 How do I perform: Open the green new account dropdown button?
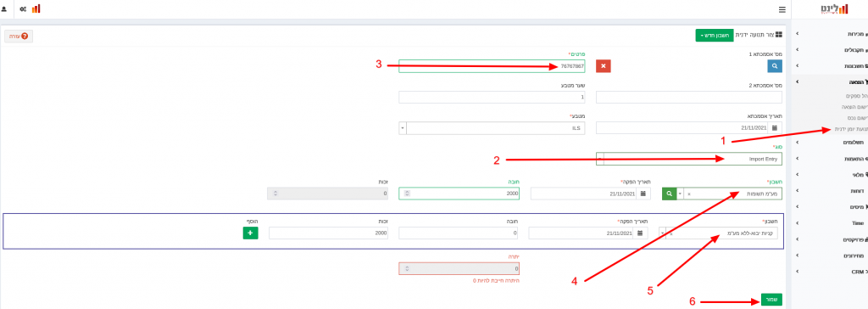pos(715,35)
